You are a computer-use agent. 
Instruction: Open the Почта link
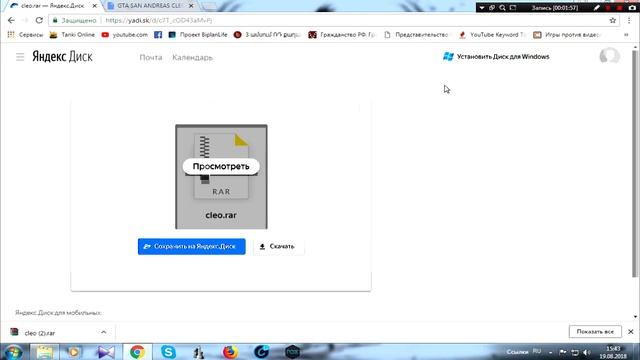(151, 58)
